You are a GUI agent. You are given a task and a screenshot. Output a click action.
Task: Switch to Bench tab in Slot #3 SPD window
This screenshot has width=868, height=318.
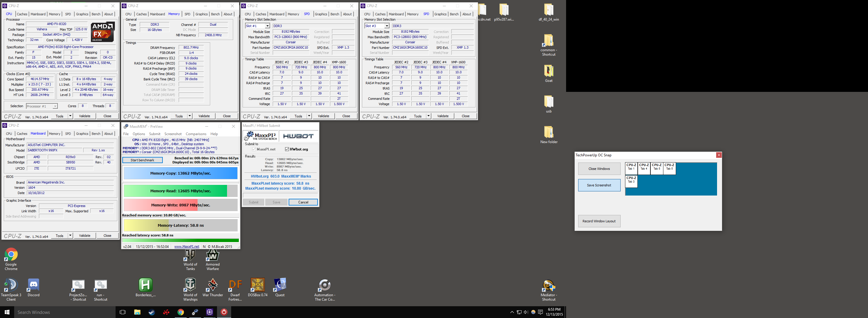[x=454, y=14]
